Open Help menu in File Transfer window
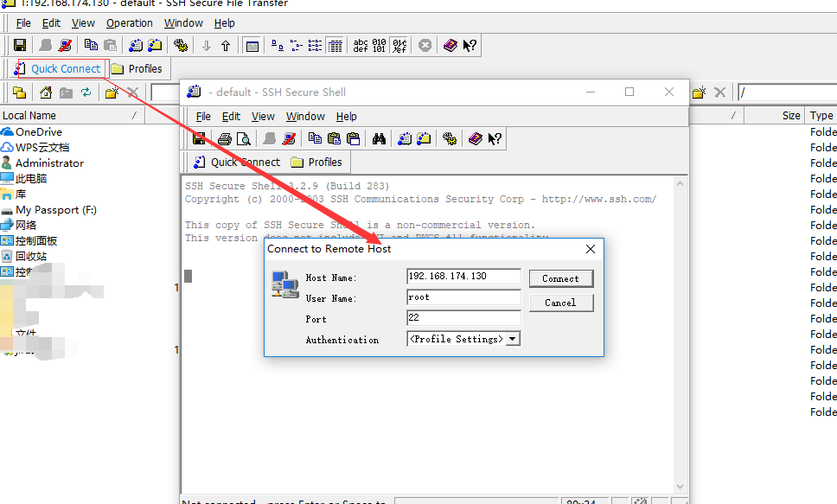The width and height of the screenshot is (837, 504). 225,23
